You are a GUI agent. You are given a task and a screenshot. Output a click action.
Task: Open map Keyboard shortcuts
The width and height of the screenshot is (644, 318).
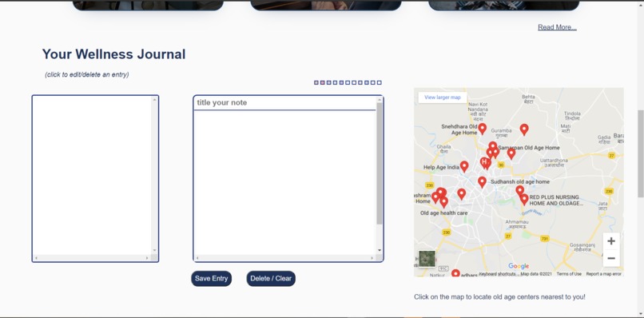497,274
